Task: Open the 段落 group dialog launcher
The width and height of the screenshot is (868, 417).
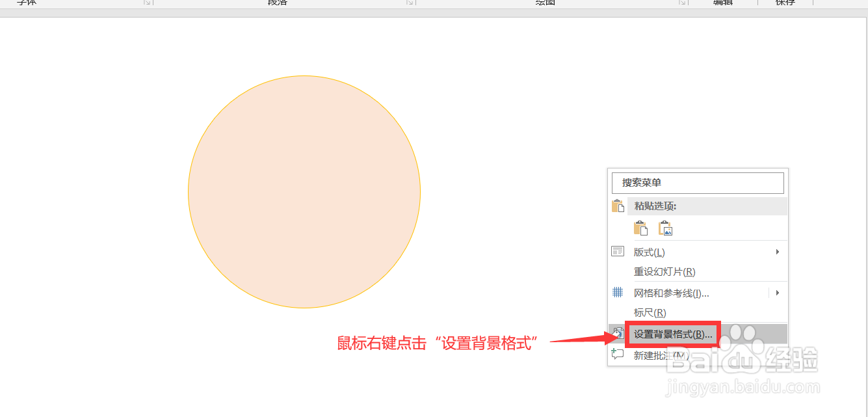Action: pos(410,3)
